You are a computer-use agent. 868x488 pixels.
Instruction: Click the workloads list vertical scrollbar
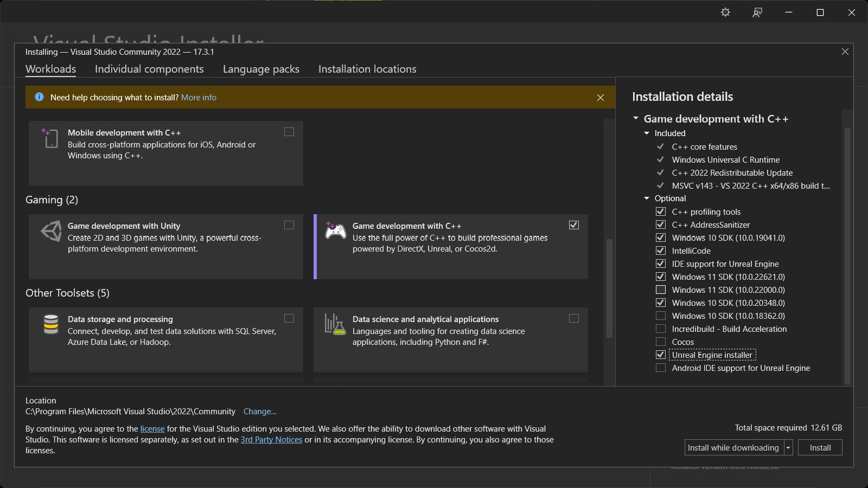click(609, 287)
